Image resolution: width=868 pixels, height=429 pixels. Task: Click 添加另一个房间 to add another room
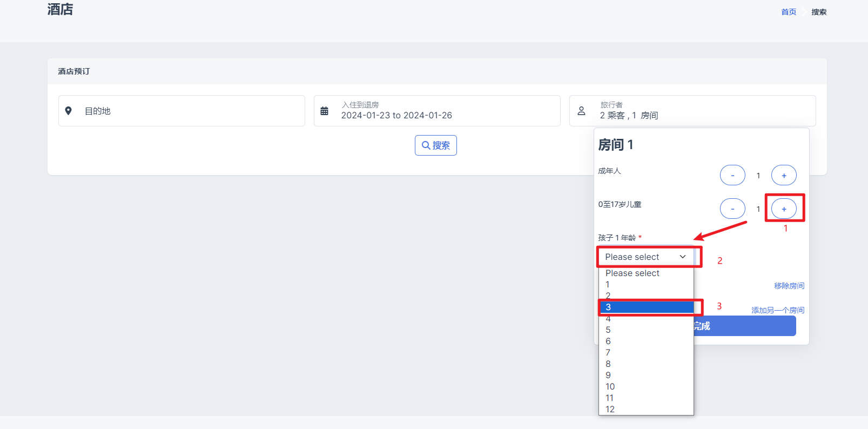point(777,310)
